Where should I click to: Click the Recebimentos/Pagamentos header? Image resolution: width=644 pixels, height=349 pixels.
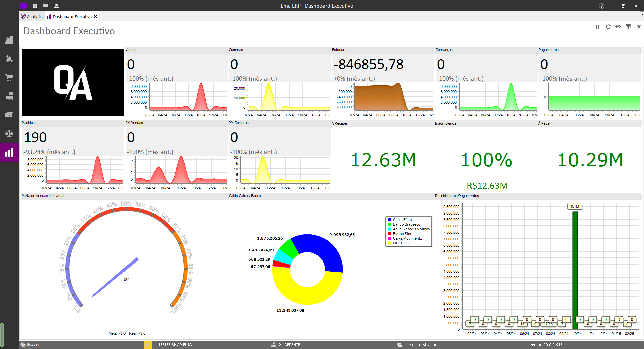coord(538,196)
